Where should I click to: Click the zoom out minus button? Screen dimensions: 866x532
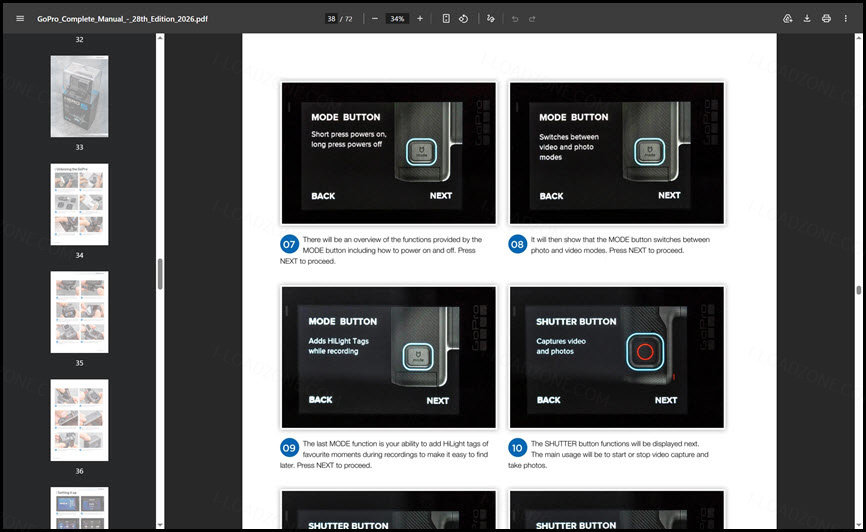coord(375,18)
